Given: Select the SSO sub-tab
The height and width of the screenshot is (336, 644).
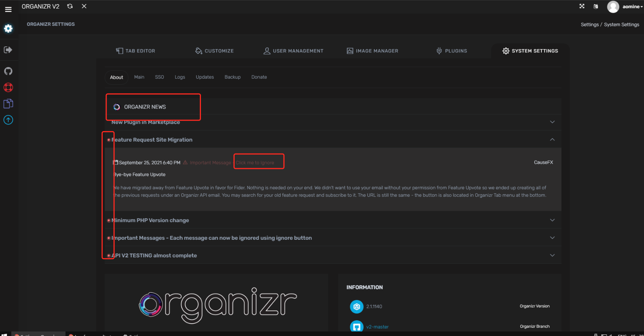Looking at the screenshot, I should pos(159,77).
